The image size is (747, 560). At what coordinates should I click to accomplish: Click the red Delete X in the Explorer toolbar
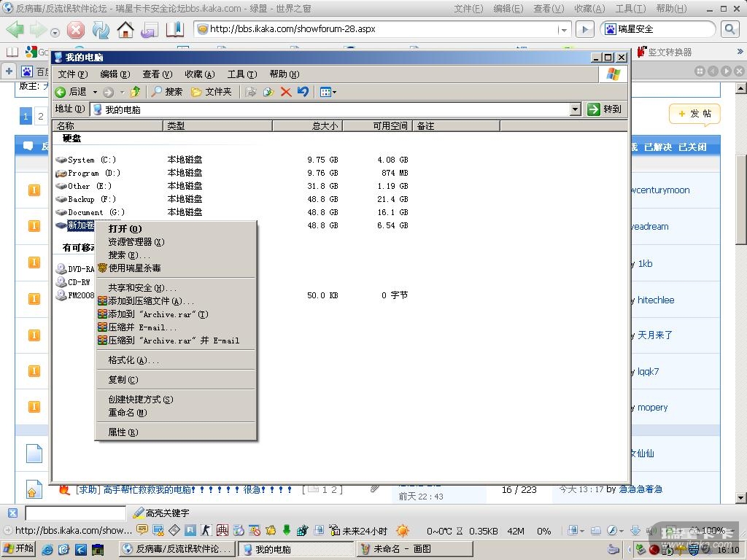click(286, 92)
